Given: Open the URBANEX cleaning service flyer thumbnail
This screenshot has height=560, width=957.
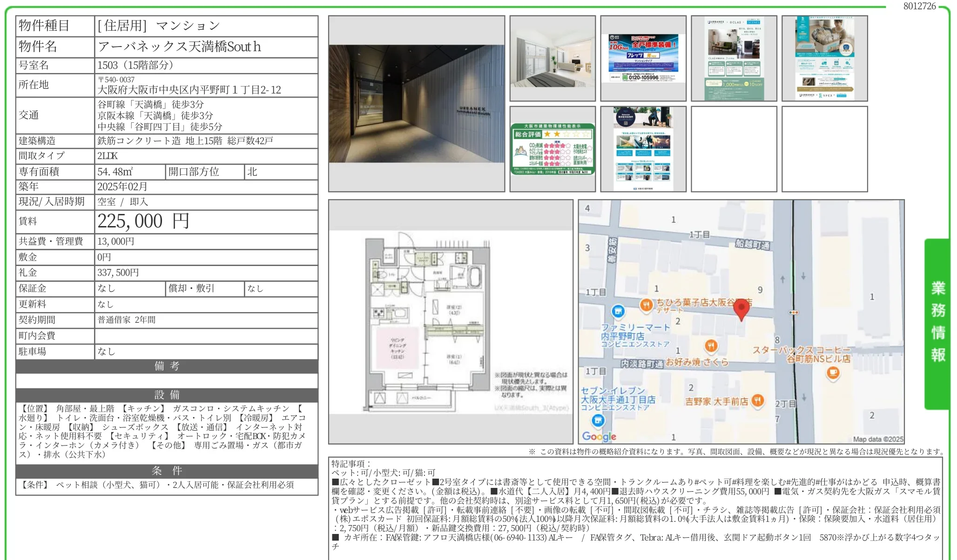Looking at the screenshot, I should (x=825, y=59).
